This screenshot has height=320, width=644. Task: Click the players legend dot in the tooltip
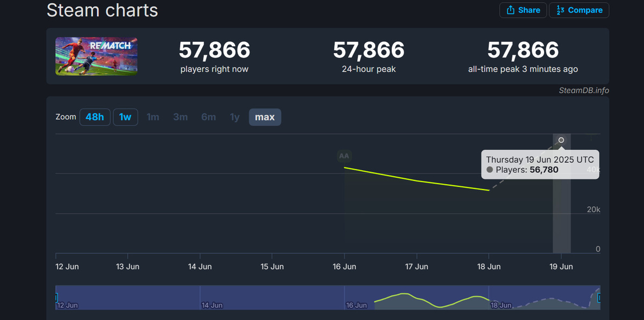[489, 170]
